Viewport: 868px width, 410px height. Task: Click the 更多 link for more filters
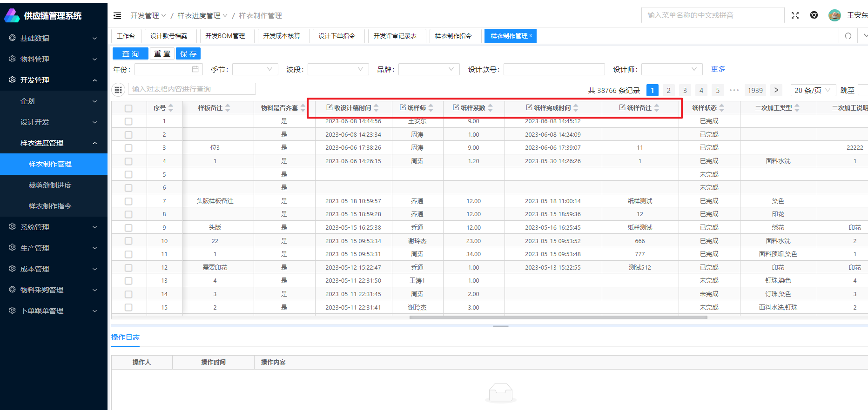(718, 69)
